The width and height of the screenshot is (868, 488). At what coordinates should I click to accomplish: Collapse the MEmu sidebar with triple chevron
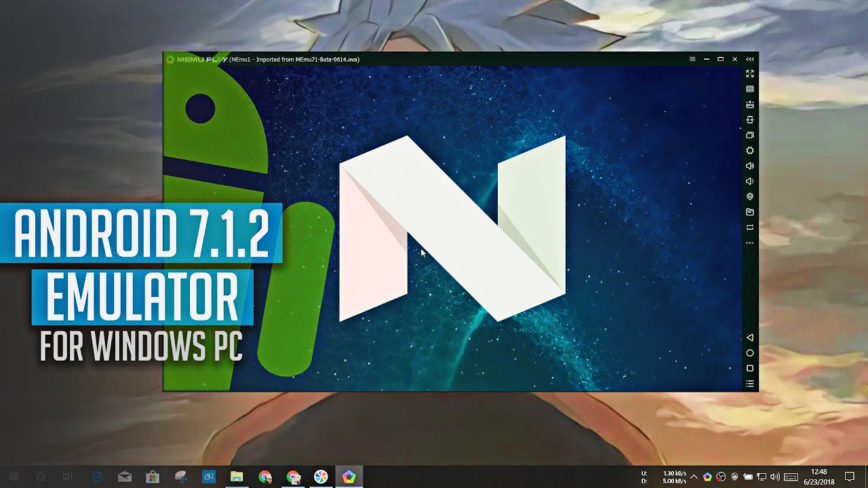pos(750,59)
